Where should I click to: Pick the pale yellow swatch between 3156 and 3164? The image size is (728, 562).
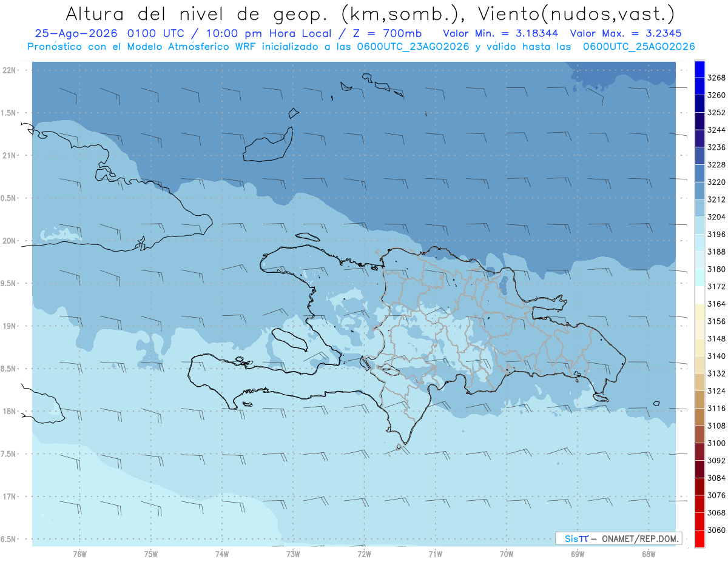[x=699, y=312]
